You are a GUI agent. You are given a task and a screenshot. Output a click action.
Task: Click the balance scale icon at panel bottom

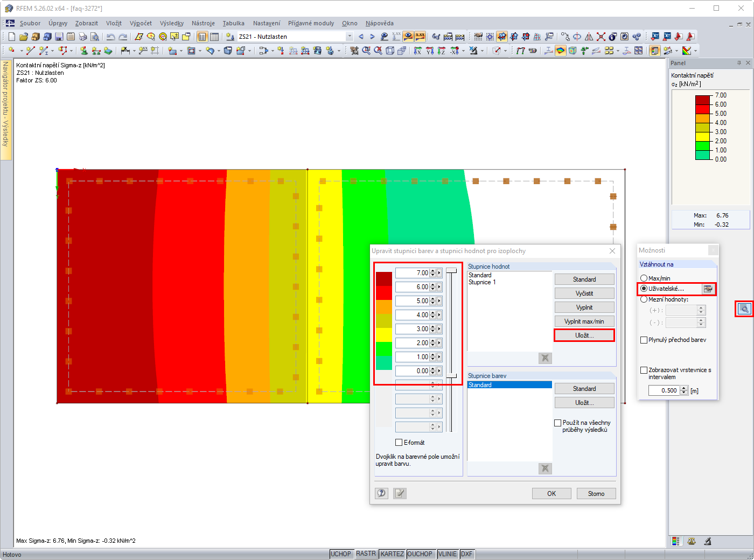(692, 541)
